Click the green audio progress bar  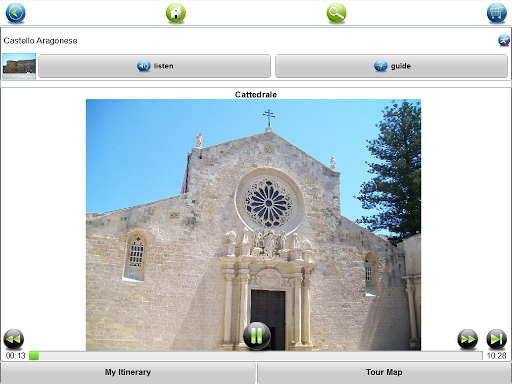256,356
